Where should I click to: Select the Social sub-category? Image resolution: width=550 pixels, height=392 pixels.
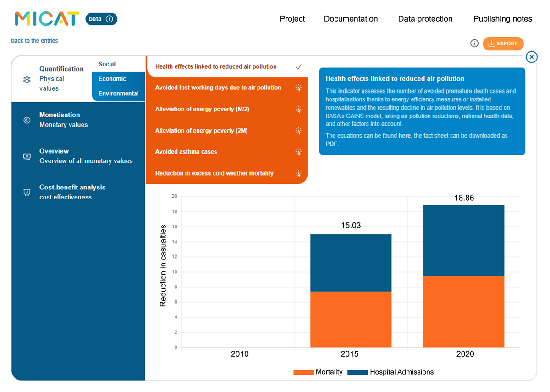tap(107, 64)
